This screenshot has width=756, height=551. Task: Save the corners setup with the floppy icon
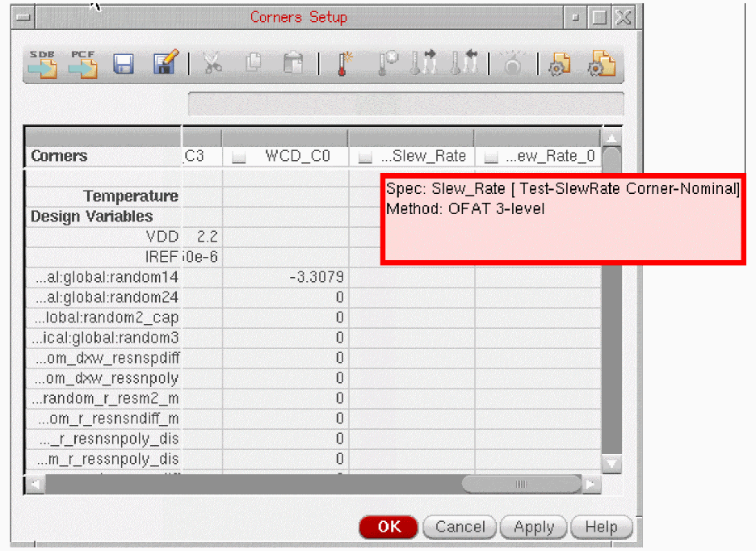click(x=124, y=64)
